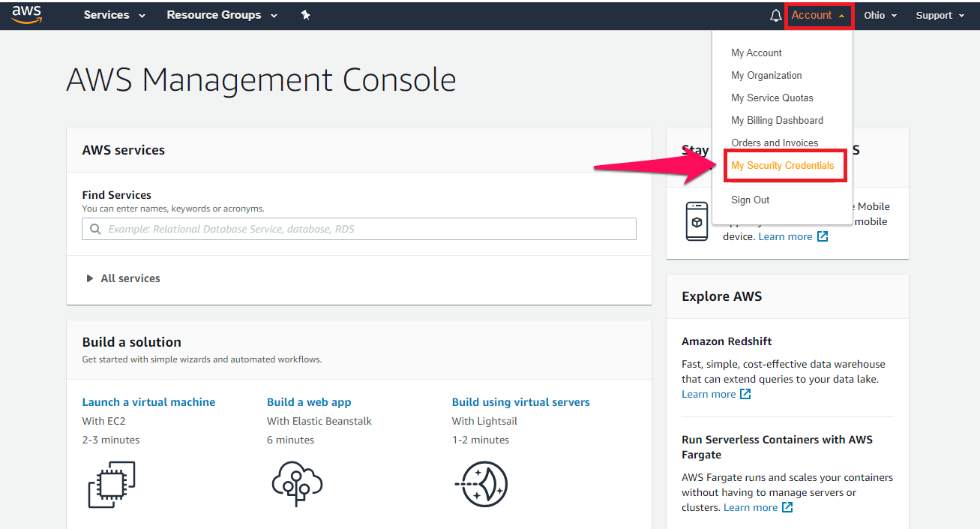Click Sign Out in Account menu
980x529 pixels.
[x=751, y=200]
